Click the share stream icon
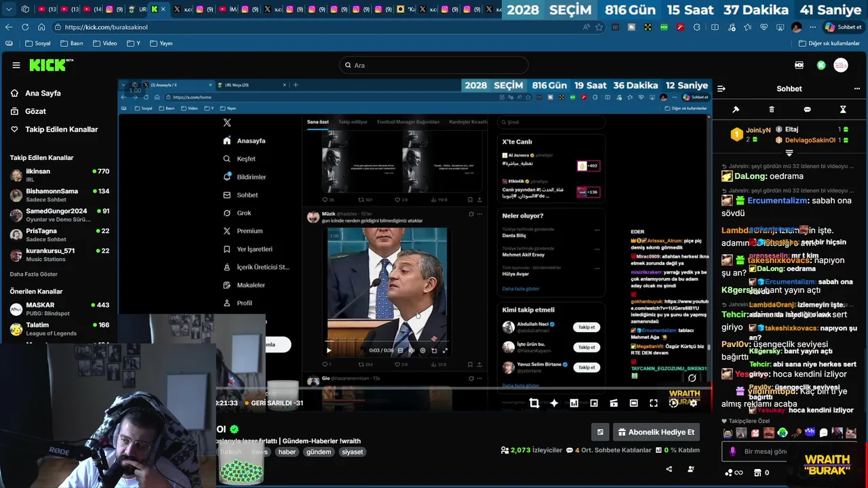 (669, 469)
